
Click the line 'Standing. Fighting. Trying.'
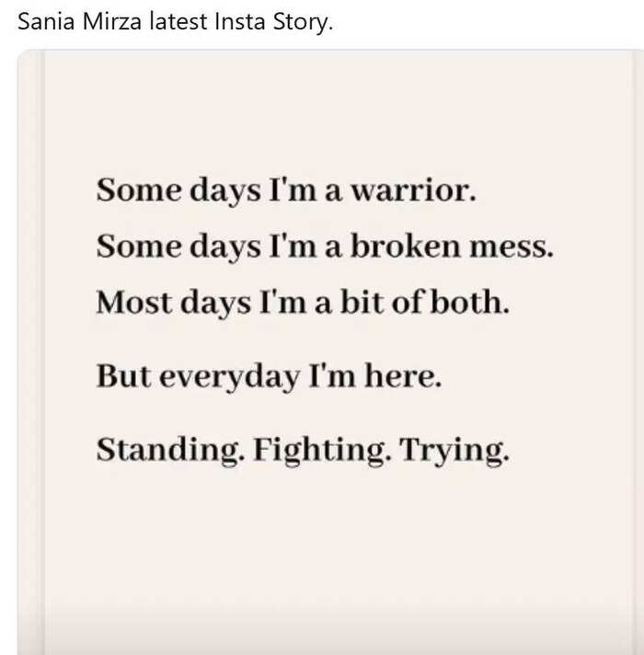(303, 451)
